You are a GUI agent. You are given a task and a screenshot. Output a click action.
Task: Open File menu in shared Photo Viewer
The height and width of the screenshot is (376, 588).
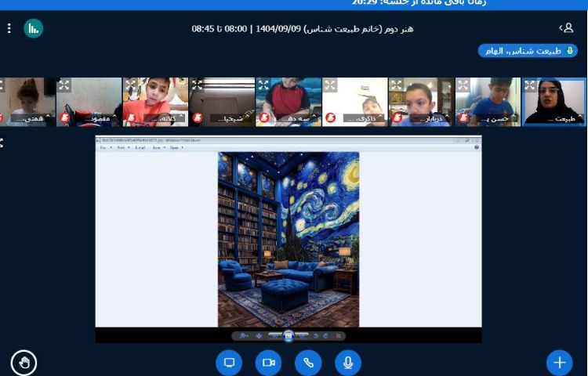coord(104,148)
